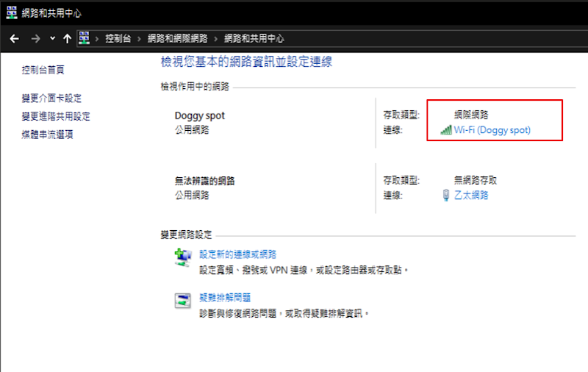Click the Wi-Fi signal strength icon

pos(446,130)
